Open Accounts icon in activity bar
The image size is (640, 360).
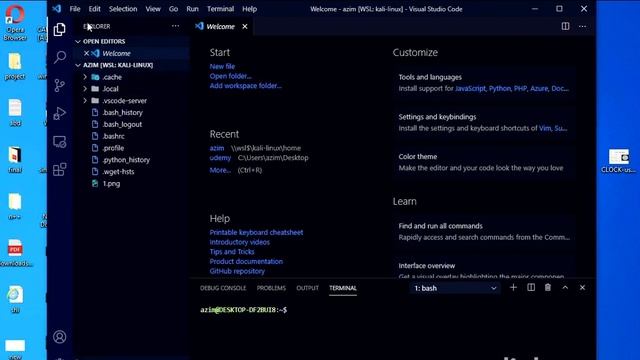click(x=60, y=337)
